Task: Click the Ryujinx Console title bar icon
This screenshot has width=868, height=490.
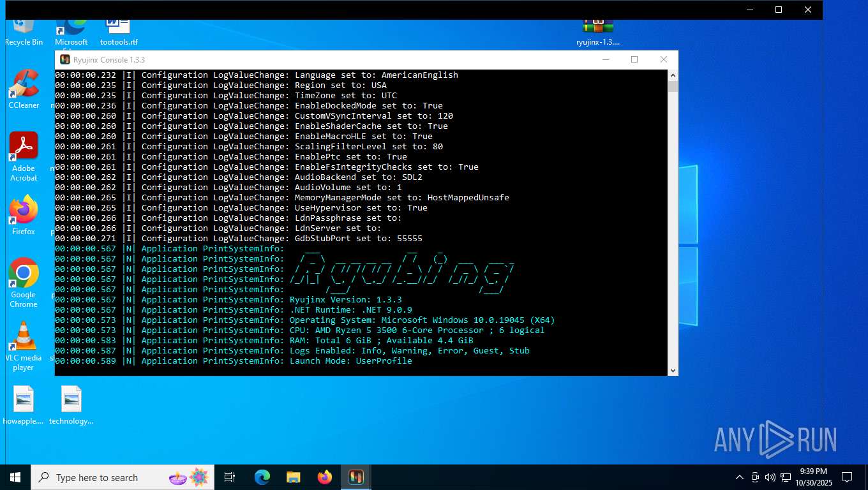Action: [64, 59]
